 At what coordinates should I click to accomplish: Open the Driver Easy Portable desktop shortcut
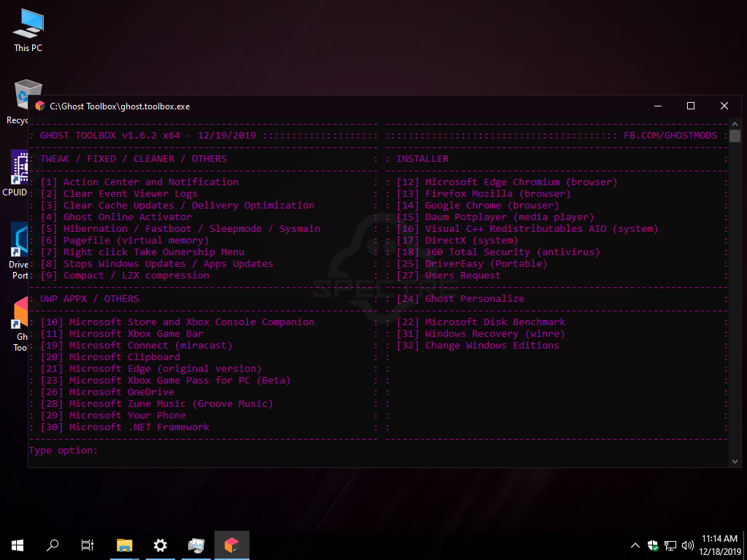click(19, 250)
